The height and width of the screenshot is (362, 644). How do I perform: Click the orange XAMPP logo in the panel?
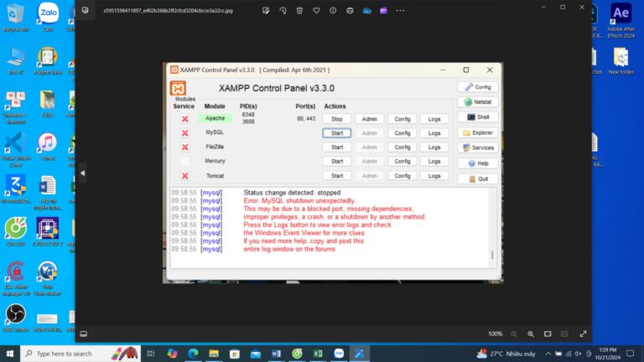(x=178, y=88)
